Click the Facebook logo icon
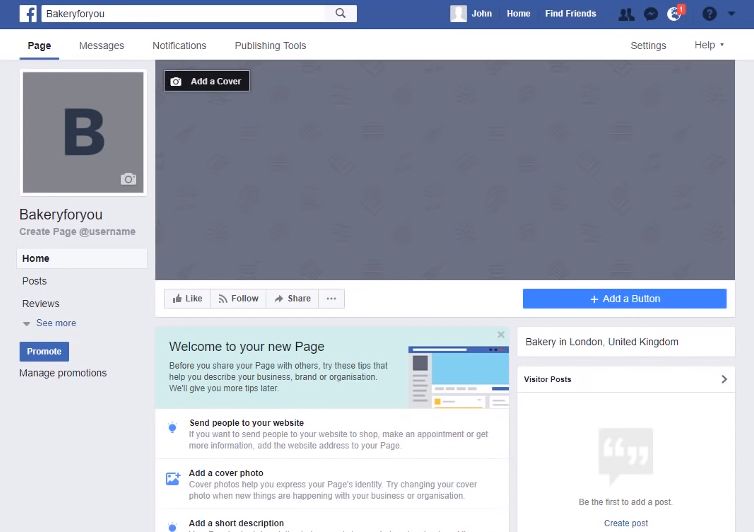The height and width of the screenshot is (532, 754). (28, 14)
